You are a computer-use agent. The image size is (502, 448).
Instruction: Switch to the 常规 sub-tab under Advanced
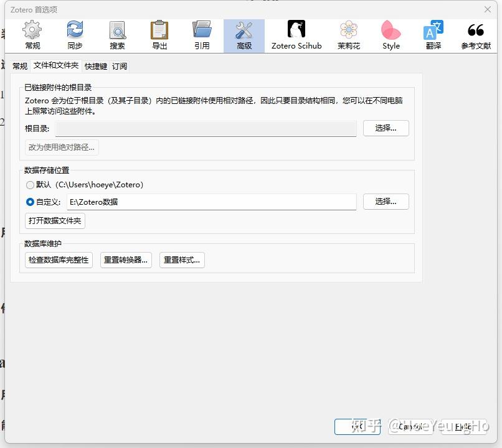coord(20,66)
